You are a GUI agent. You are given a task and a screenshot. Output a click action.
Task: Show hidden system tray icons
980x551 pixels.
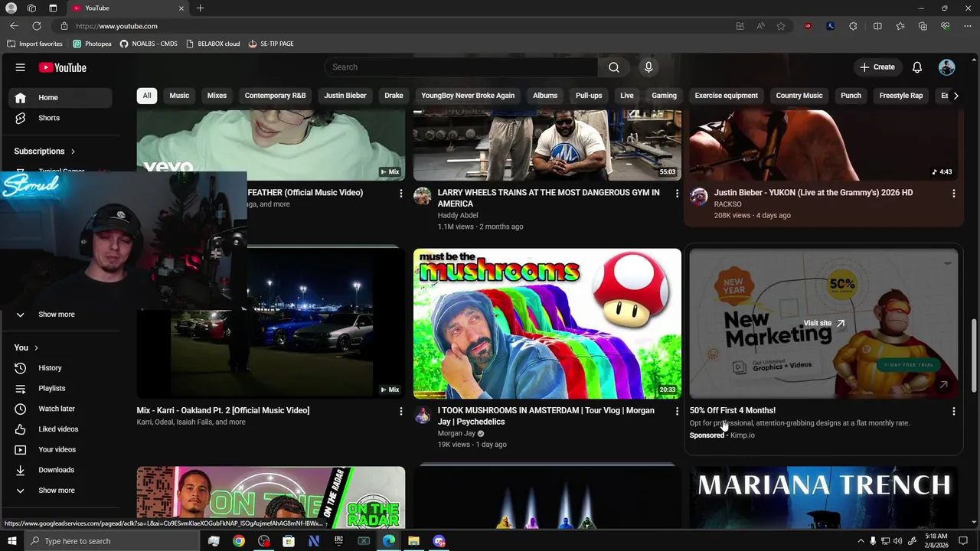(x=861, y=541)
